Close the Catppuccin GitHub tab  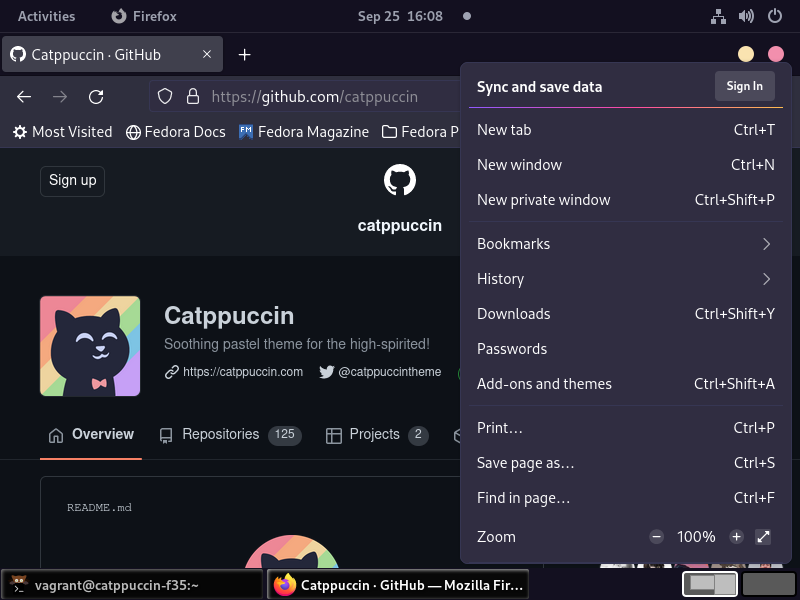click(x=207, y=54)
